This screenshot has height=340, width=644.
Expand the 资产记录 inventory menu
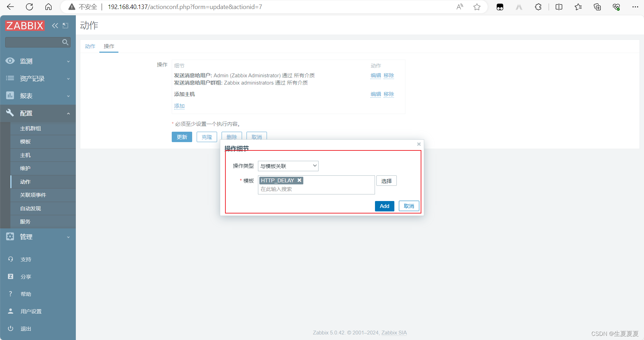[x=38, y=78]
